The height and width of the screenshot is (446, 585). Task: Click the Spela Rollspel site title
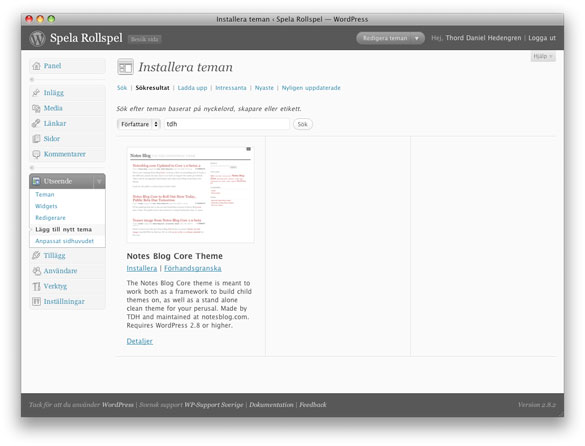86,38
